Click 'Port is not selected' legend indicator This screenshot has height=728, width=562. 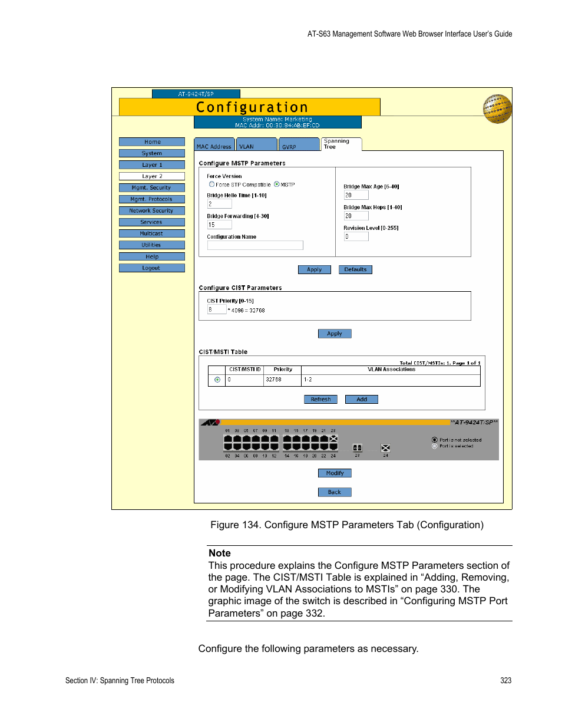[x=435, y=440]
